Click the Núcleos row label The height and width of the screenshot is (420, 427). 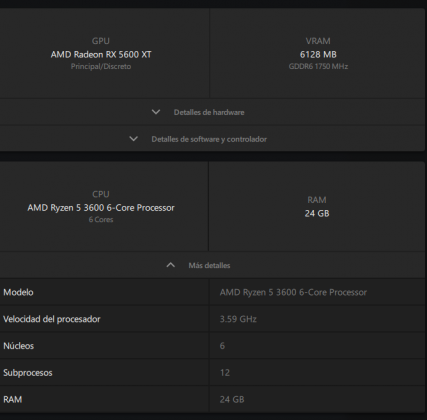(x=19, y=346)
